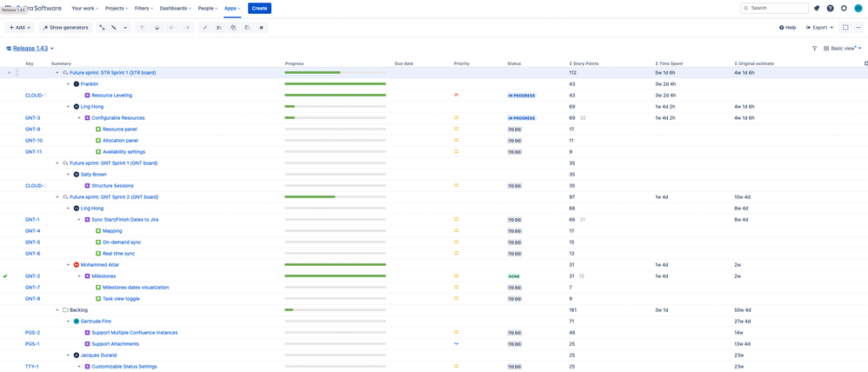Click the Move right (indent) arrow icon
868x372 pixels.
coord(186,27)
